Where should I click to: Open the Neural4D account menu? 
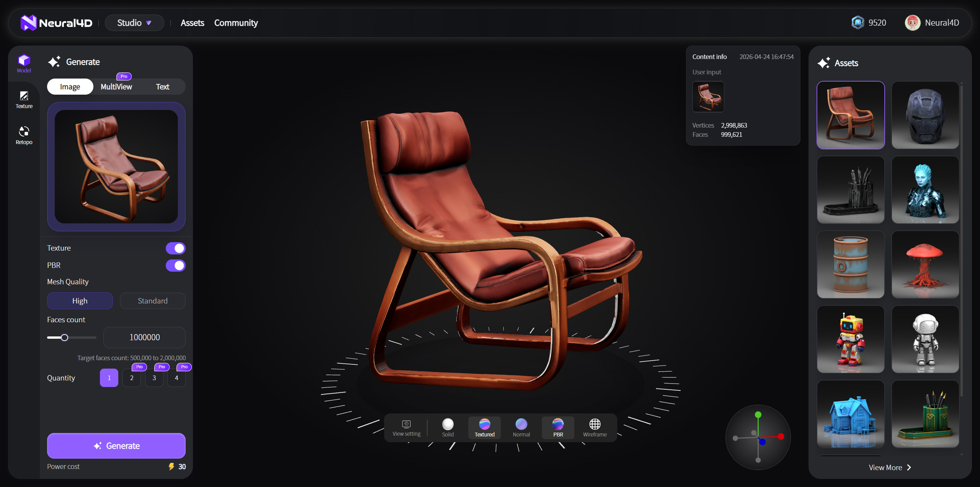933,23
